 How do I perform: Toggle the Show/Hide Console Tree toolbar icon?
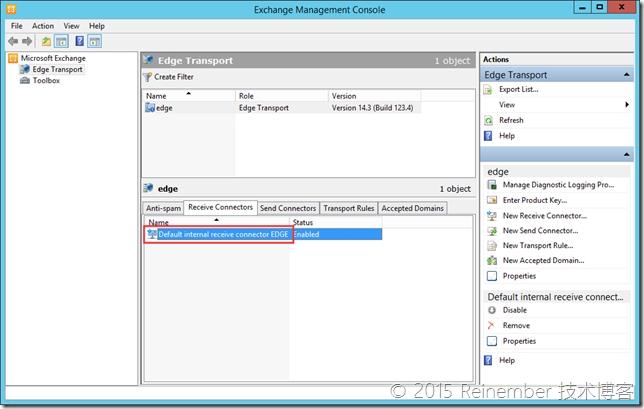(61, 41)
